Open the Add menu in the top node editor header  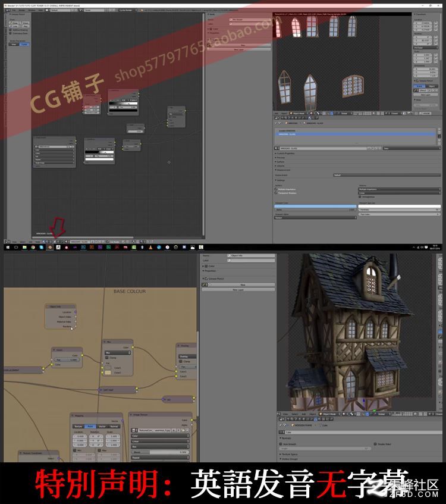(30, 242)
